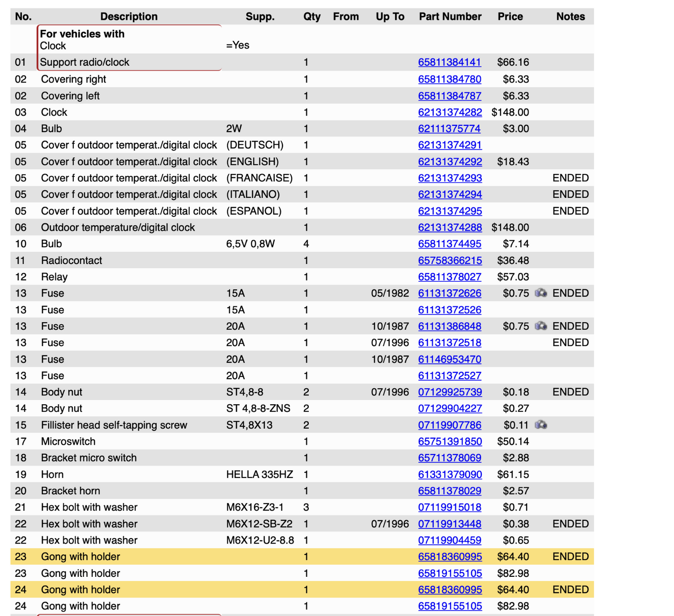Image resolution: width=674 pixels, height=616 pixels.
Task: Open part number link 07119904459
Action: tap(450, 540)
